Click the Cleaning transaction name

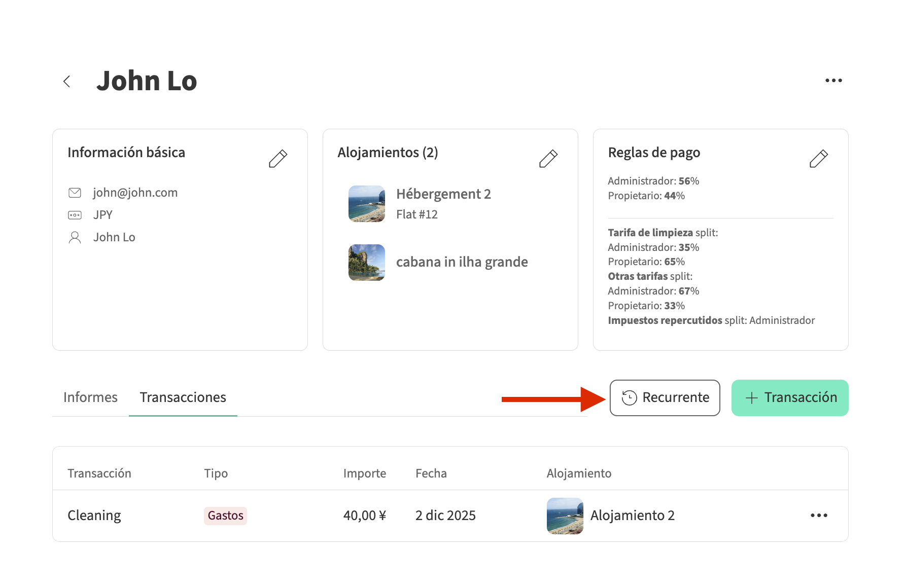click(94, 516)
